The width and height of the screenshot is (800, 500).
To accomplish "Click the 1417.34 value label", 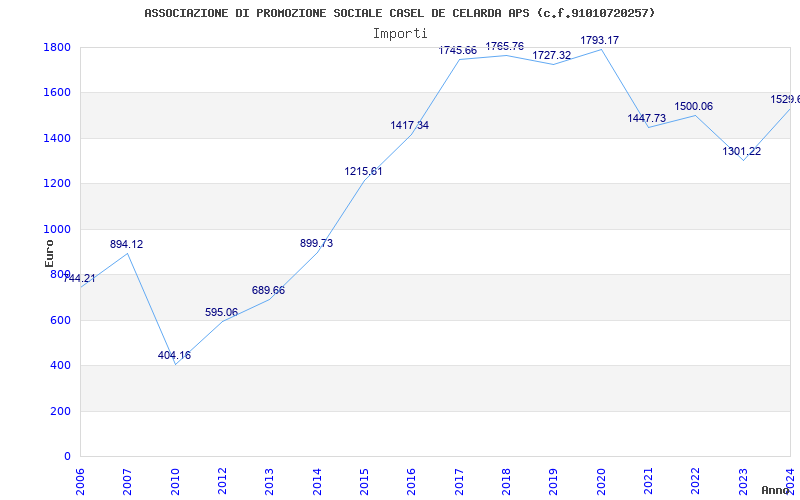I will [x=410, y=125].
